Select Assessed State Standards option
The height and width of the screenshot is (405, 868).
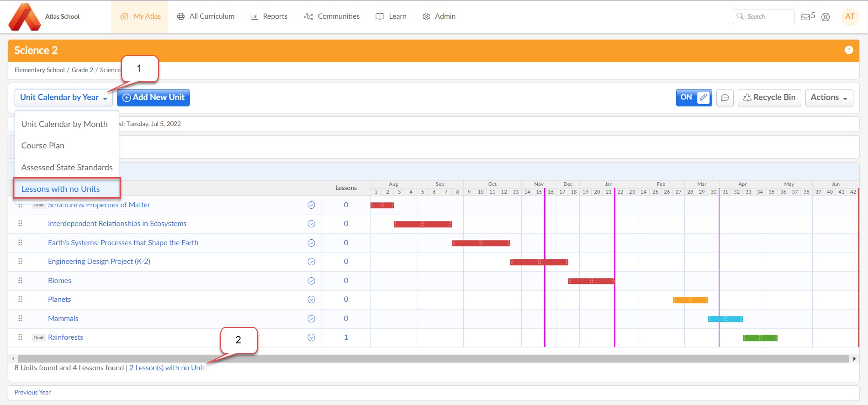click(x=67, y=168)
